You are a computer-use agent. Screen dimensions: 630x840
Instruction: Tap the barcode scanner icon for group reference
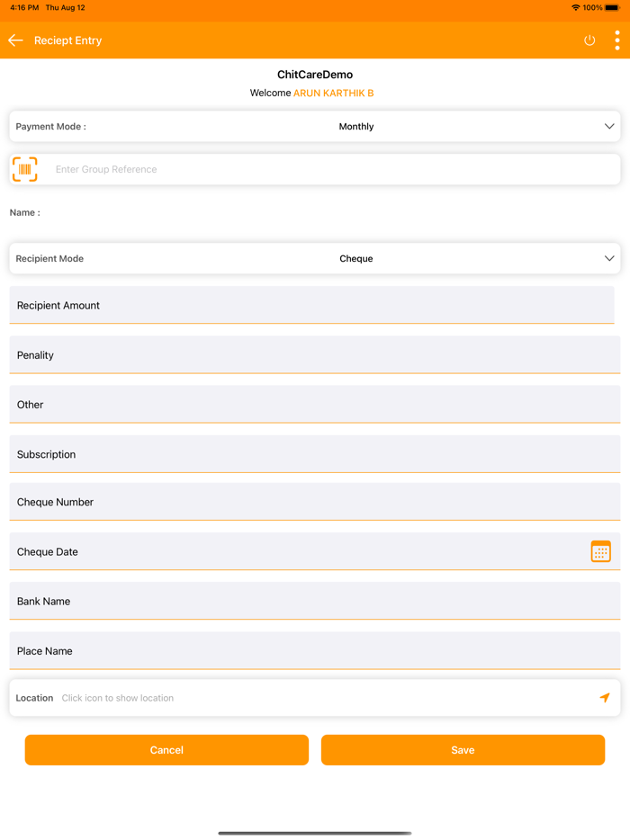25,169
